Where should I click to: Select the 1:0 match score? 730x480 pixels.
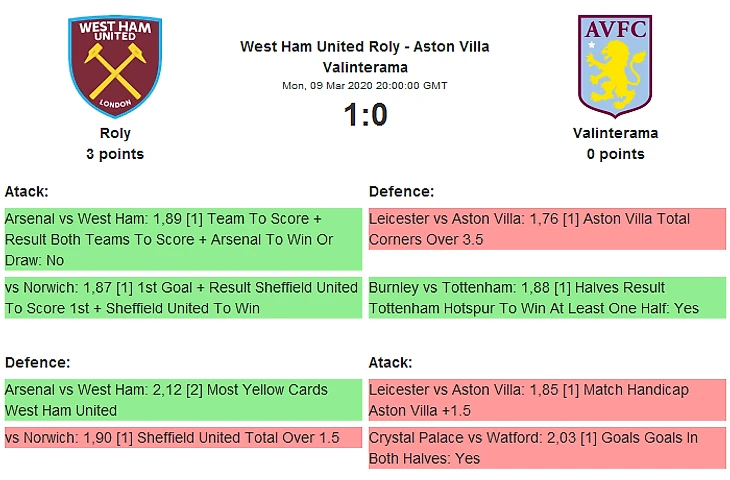[x=365, y=116]
